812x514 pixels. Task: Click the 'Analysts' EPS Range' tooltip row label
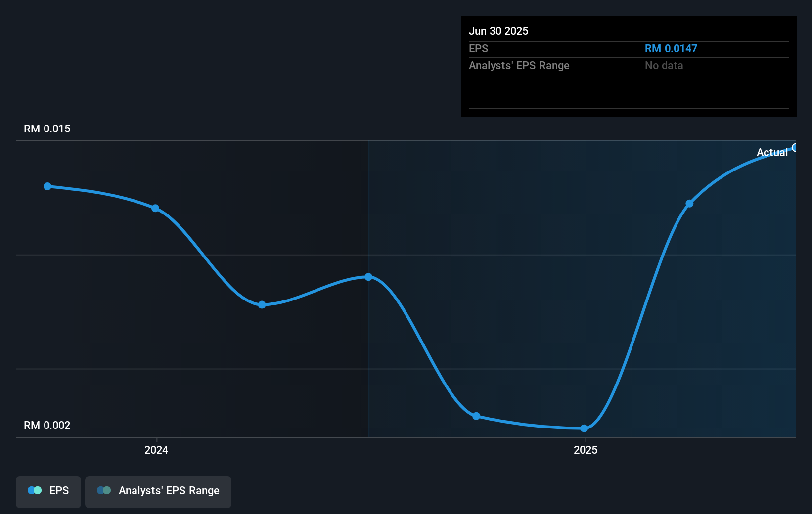tap(519, 65)
